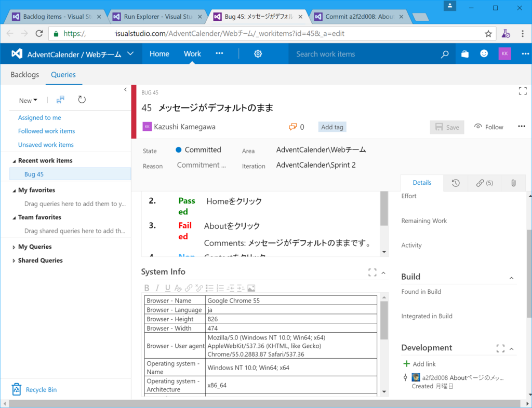Image resolution: width=532 pixels, height=408 pixels.
Task: Open more hubs ellipsis in navigation
Action: [x=220, y=53]
